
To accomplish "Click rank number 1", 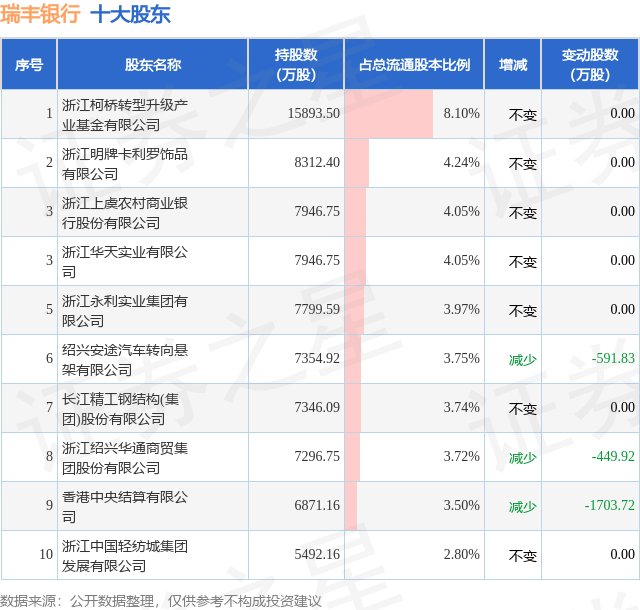I will tap(49, 113).
